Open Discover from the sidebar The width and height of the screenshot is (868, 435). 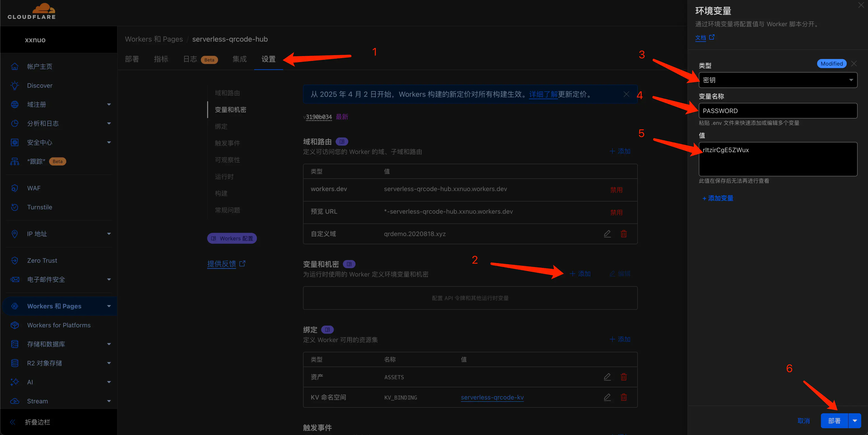click(40, 85)
